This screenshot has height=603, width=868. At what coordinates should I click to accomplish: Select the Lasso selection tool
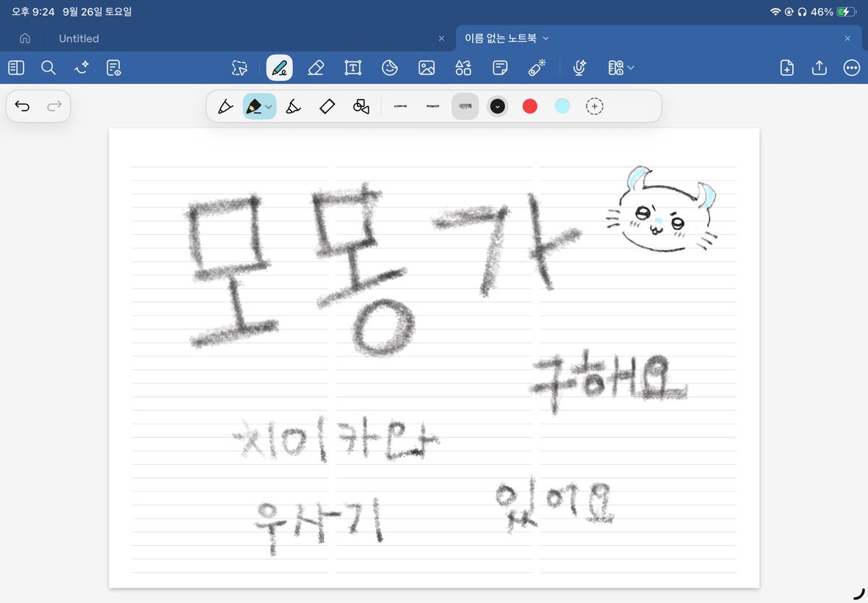coord(239,68)
